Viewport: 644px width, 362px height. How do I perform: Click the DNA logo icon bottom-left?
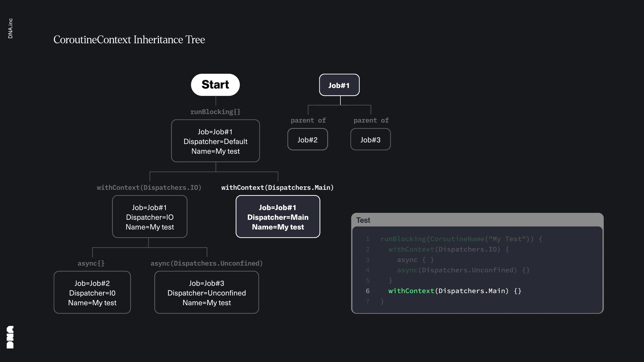coord(10,337)
